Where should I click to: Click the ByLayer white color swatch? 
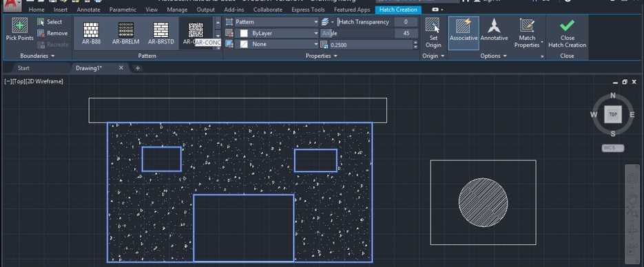244,33
